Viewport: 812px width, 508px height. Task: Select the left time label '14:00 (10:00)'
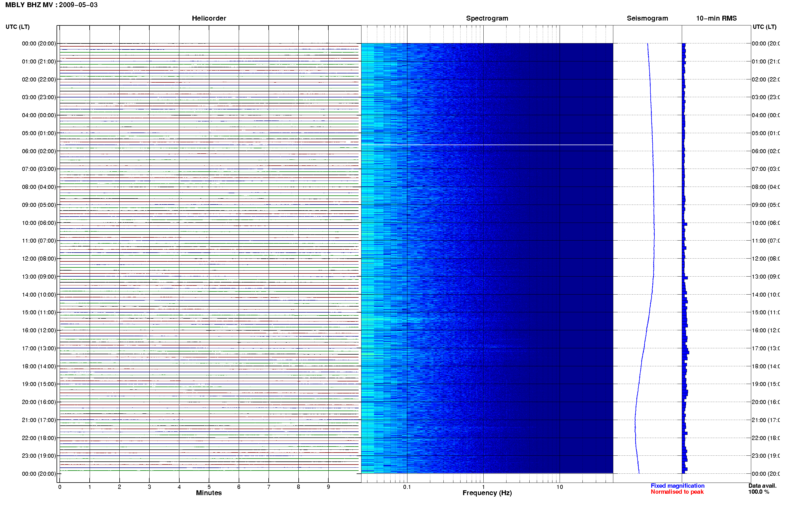point(39,295)
